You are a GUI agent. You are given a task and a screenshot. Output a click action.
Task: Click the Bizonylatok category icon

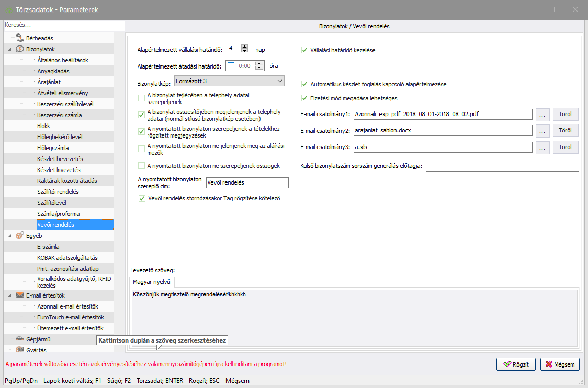click(x=20, y=49)
